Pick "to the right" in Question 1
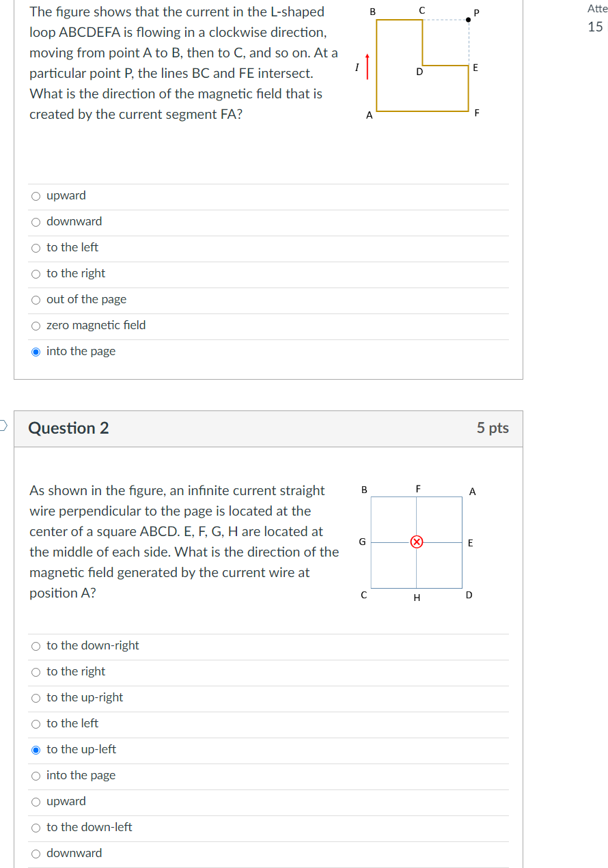 point(35,274)
